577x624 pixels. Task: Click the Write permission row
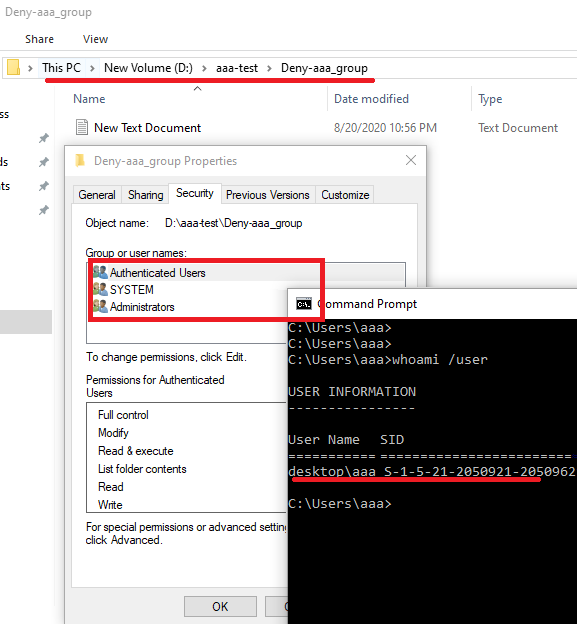[x=110, y=505]
